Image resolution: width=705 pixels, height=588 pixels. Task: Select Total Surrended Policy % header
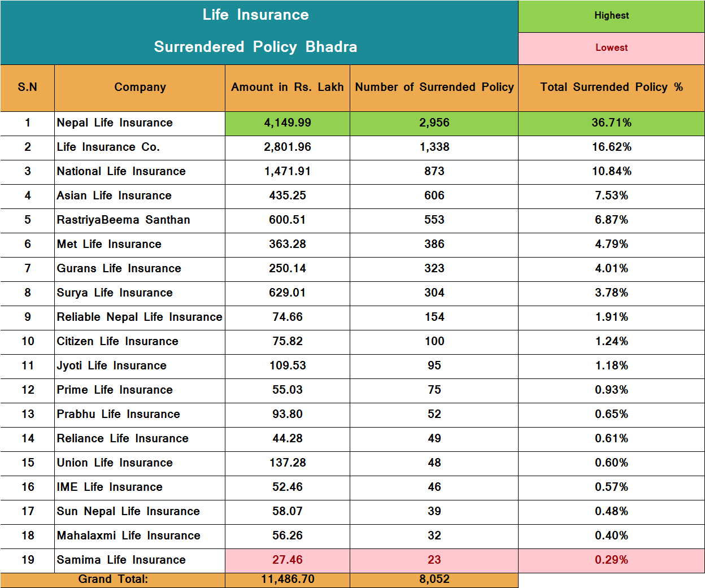point(611,88)
